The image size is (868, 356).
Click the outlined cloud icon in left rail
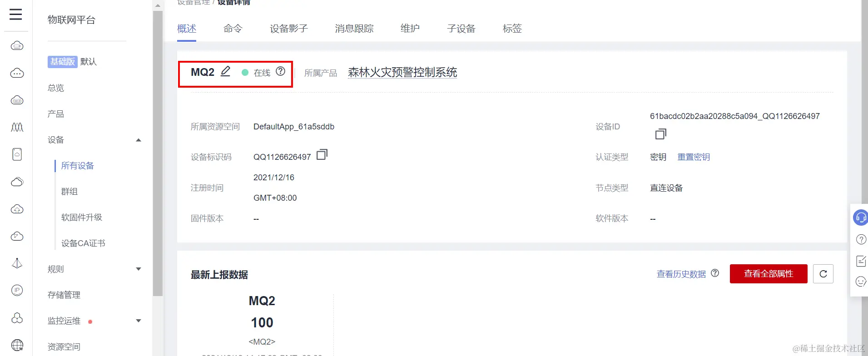pos(17,182)
